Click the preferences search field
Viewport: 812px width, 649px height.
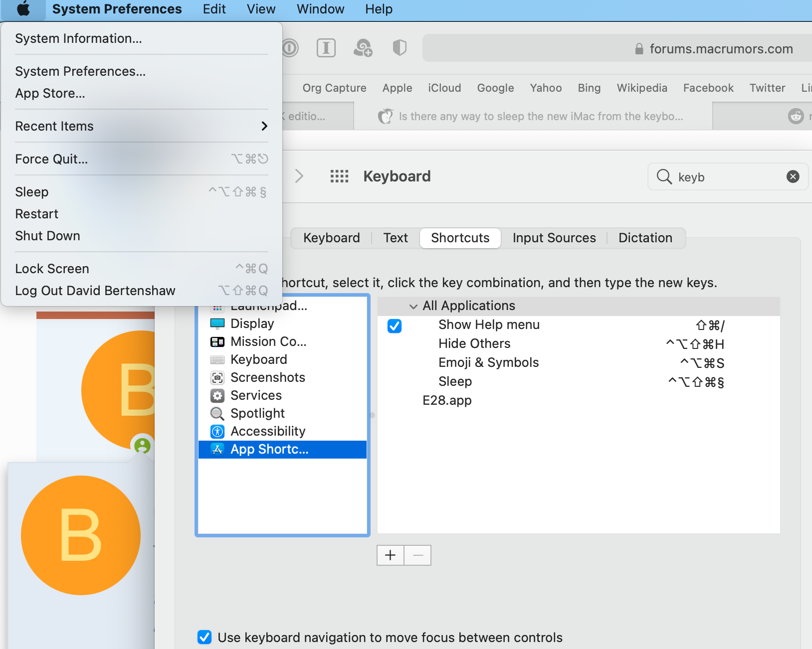coord(728,176)
